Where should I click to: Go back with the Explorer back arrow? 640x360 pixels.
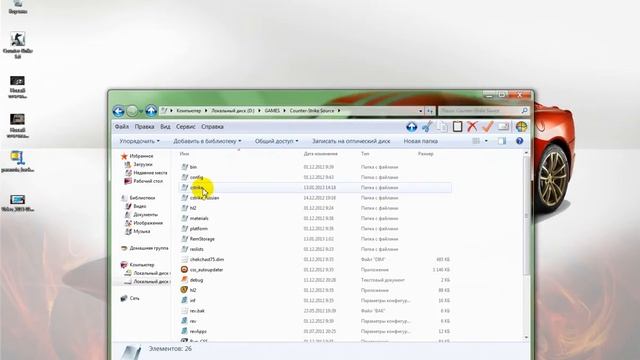pyautogui.click(x=118, y=111)
